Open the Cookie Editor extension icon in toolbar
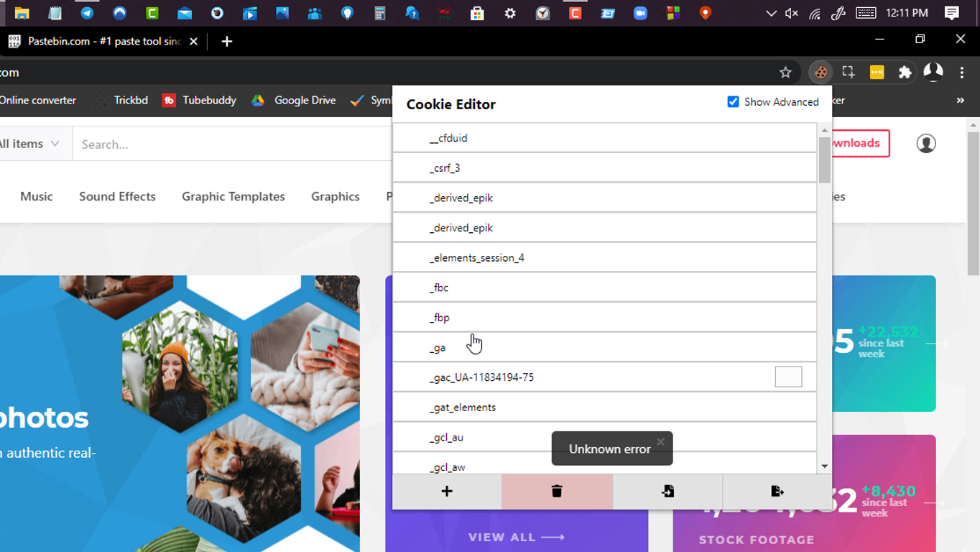 tap(820, 72)
